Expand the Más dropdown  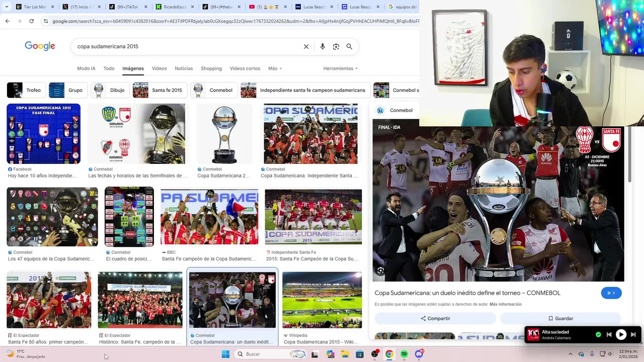(x=275, y=68)
